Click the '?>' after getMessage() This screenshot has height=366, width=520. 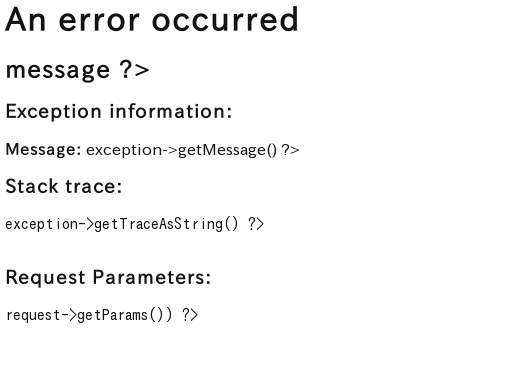[290, 150]
